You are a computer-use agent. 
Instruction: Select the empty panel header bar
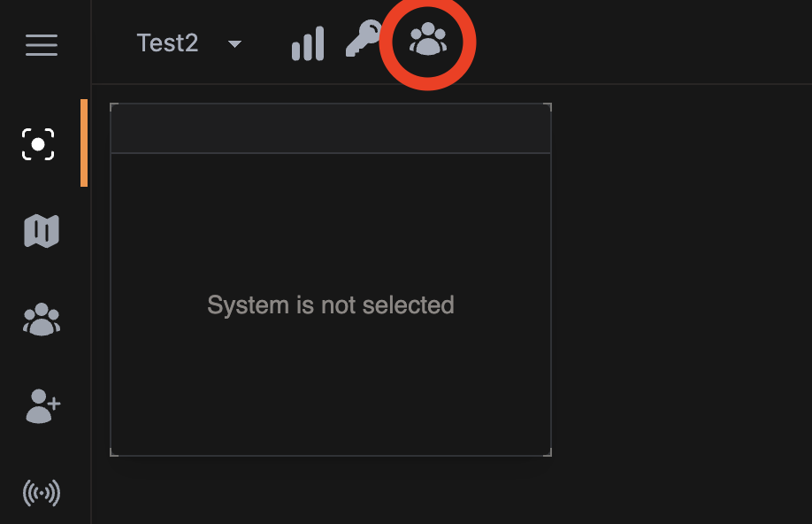331,127
